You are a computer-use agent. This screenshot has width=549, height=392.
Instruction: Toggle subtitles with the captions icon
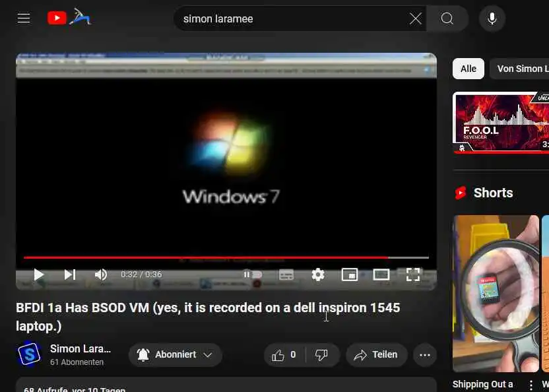[286, 275]
